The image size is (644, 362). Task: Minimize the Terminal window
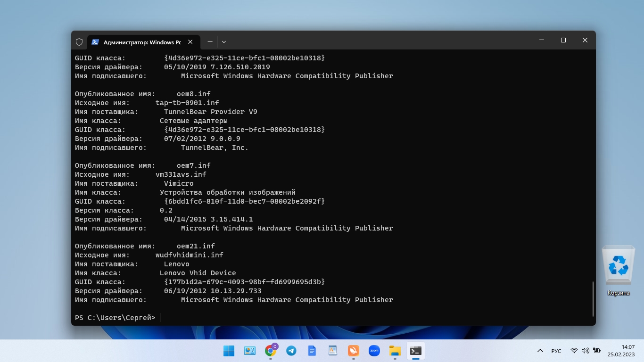click(x=542, y=40)
